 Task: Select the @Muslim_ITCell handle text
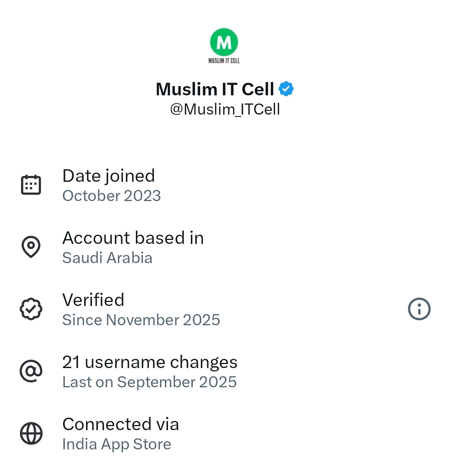[225, 109]
